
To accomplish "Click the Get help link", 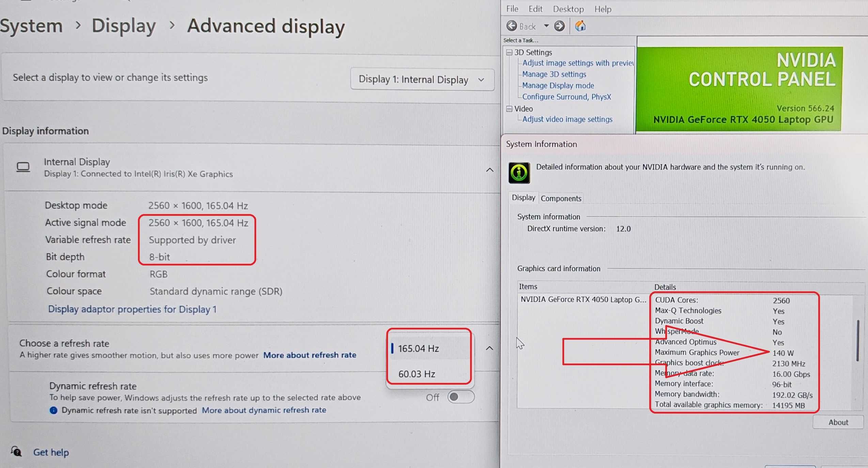I will 51,452.
